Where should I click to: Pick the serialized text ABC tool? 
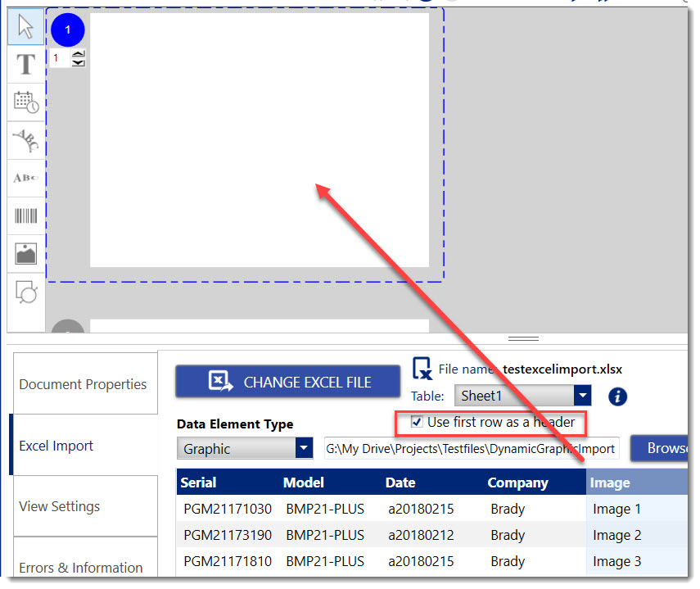coord(25,179)
